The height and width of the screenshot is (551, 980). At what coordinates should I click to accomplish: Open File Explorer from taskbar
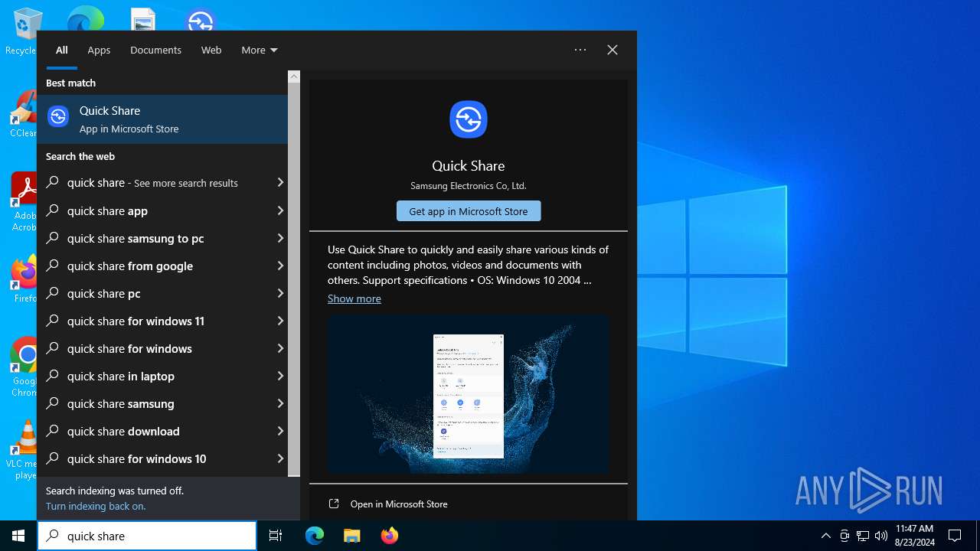click(x=352, y=536)
